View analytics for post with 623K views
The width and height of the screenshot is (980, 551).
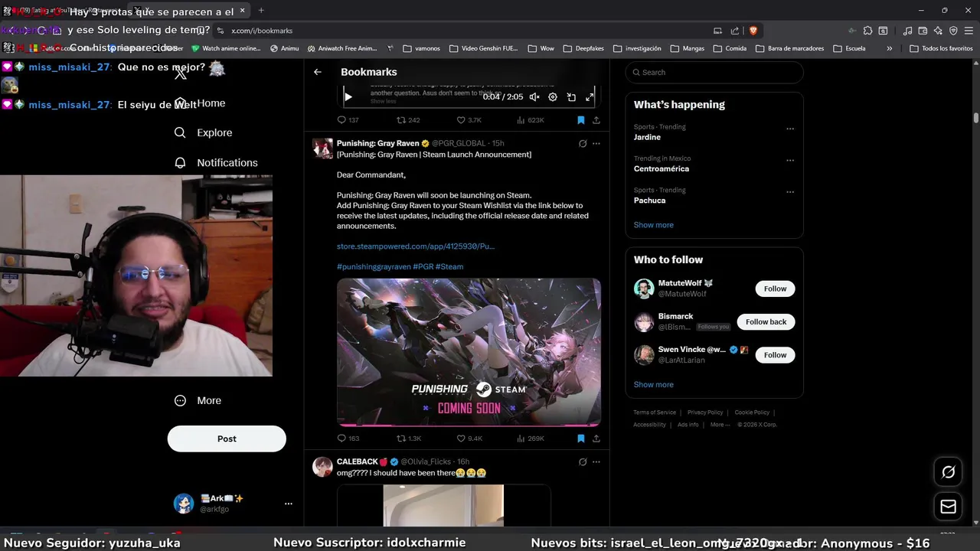coord(530,120)
